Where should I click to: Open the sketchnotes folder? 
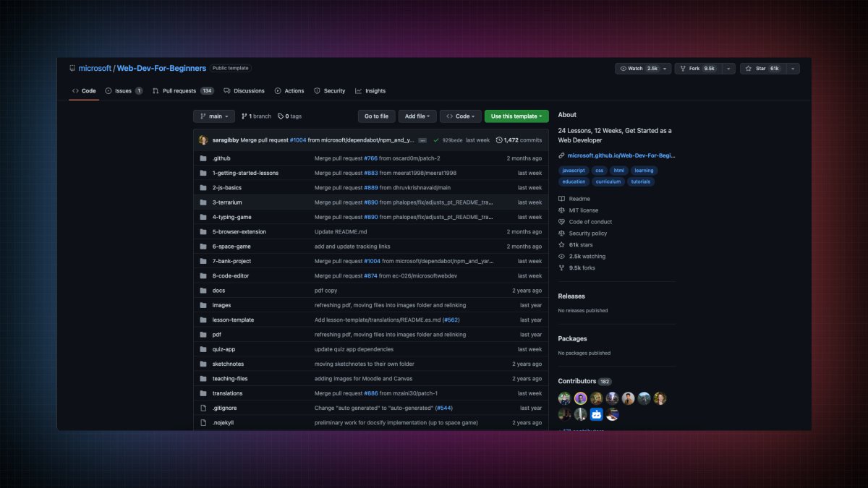[228, 364]
